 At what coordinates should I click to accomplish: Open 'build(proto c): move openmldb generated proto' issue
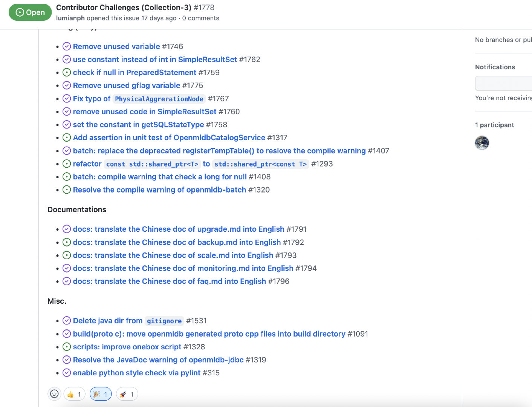click(209, 334)
